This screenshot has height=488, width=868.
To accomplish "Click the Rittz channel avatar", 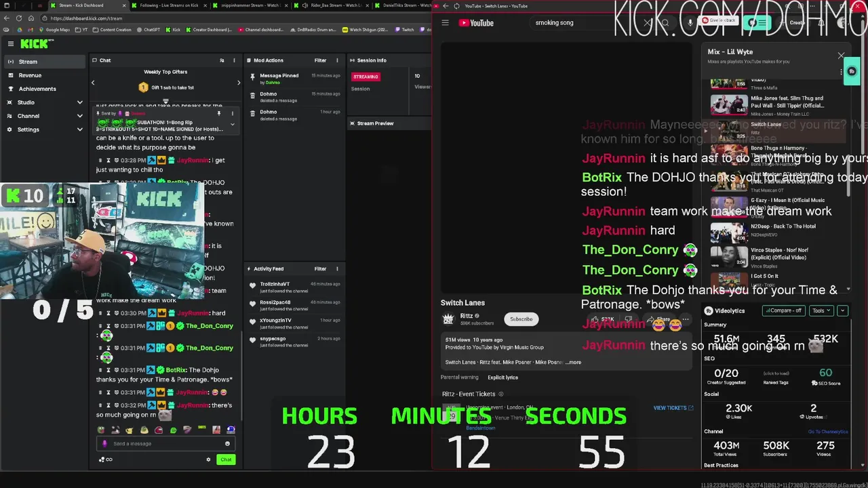I will tap(448, 319).
